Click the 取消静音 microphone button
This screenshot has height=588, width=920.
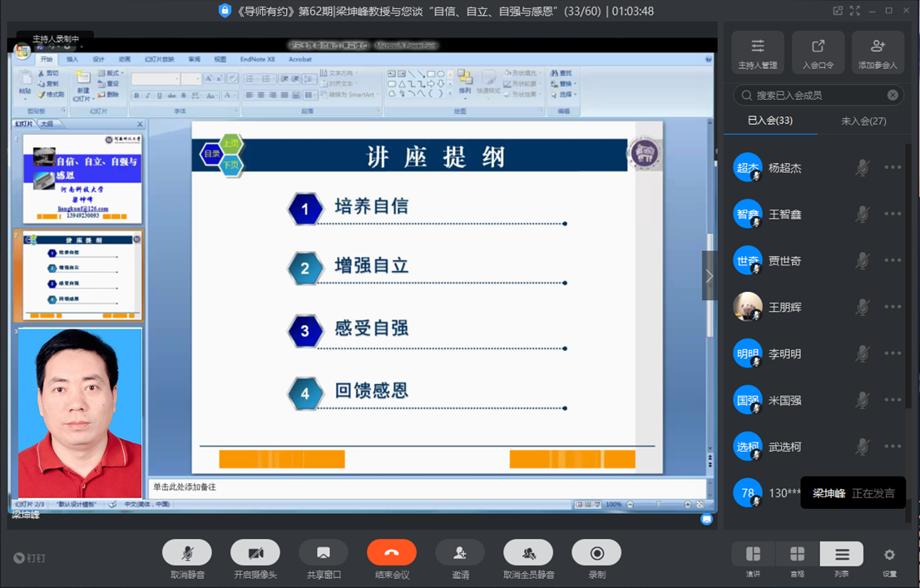(x=187, y=553)
